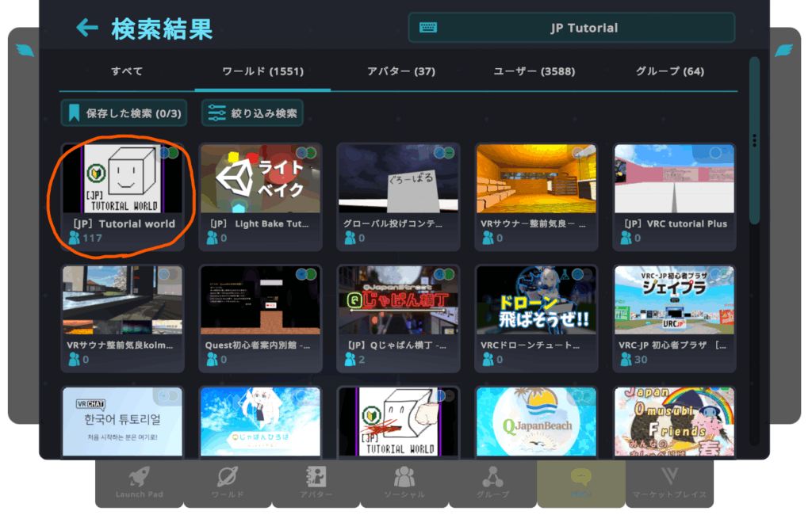Open the グローバル投げコンテ... world card
This screenshot has width=812, height=515.
point(398,196)
